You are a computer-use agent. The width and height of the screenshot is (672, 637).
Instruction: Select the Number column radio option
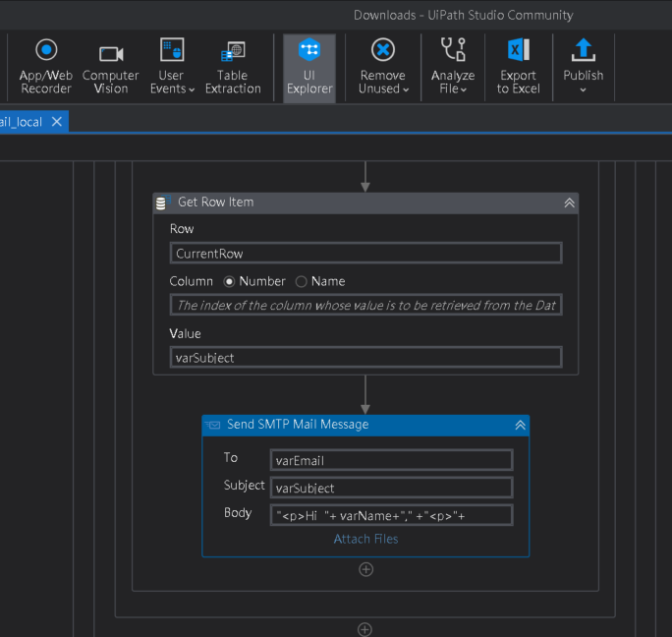(229, 281)
